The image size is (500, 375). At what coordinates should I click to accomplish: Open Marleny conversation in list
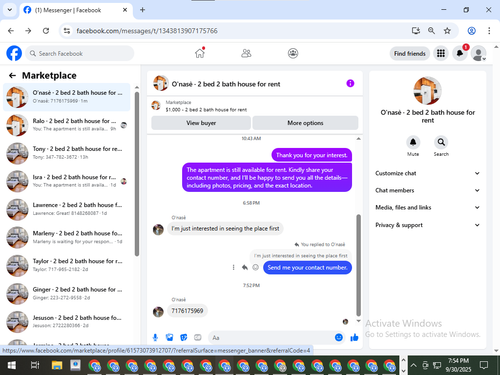click(x=67, y=237)
